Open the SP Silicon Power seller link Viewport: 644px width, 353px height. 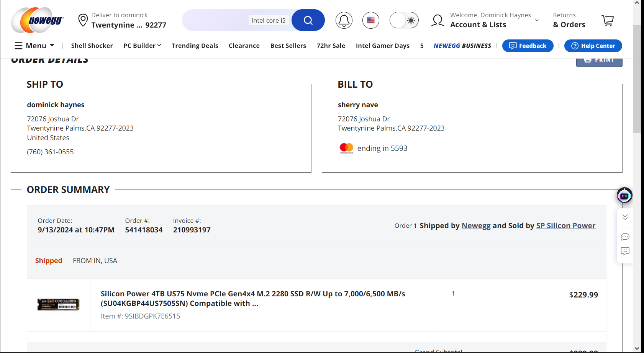pyautogui.click(x=565, y=226)
